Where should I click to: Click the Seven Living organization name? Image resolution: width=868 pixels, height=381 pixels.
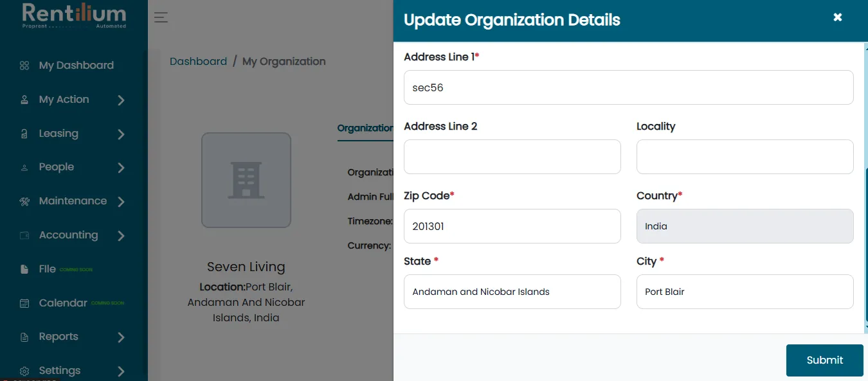click(x=246, y=267)
